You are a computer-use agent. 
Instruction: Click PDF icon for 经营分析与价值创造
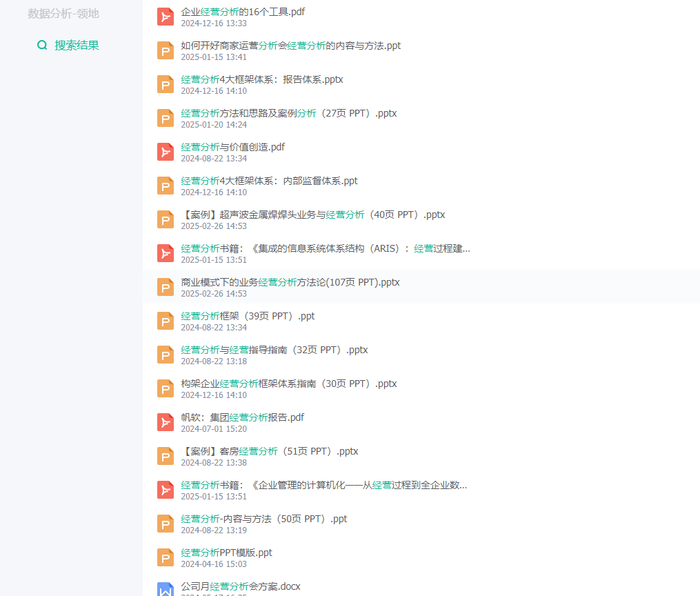[x=166, y=152]
